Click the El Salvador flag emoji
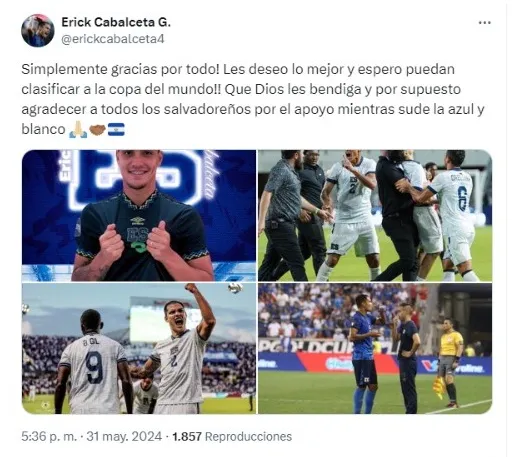 (x=116, y=129)
